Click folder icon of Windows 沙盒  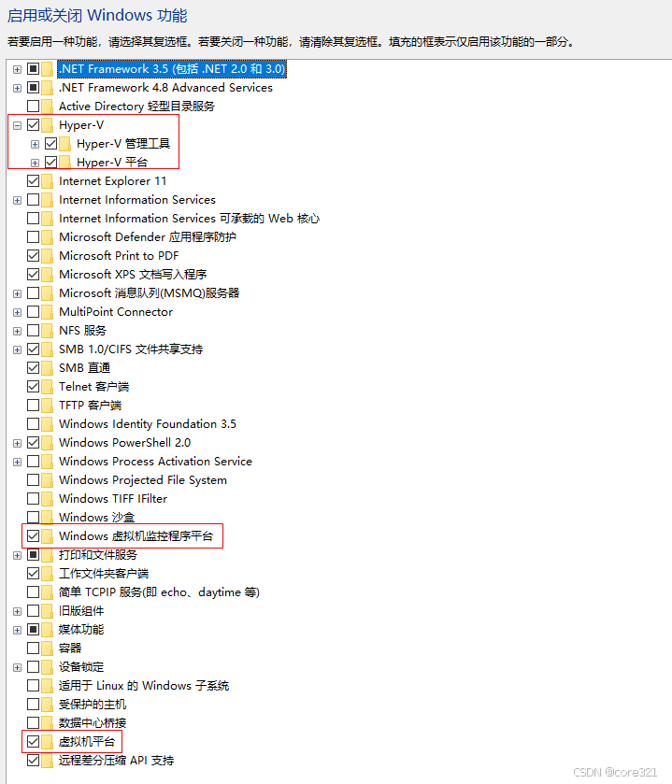pyautogui.click(x=48, y=518)
